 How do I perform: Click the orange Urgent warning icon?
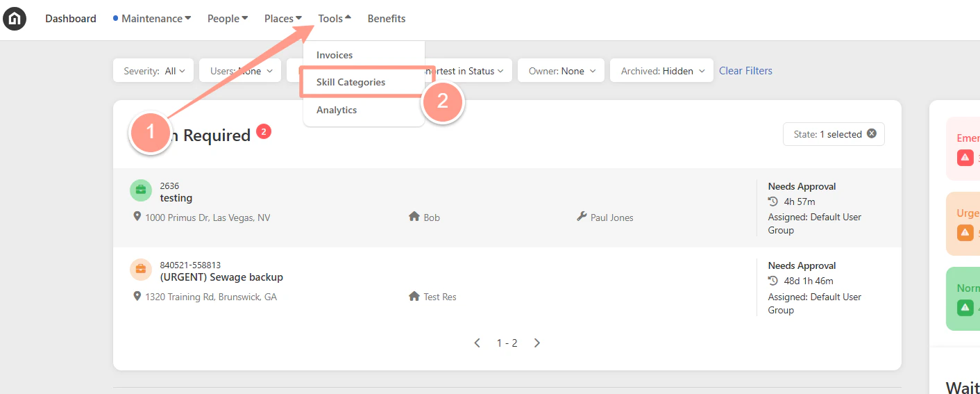point(965,233)
